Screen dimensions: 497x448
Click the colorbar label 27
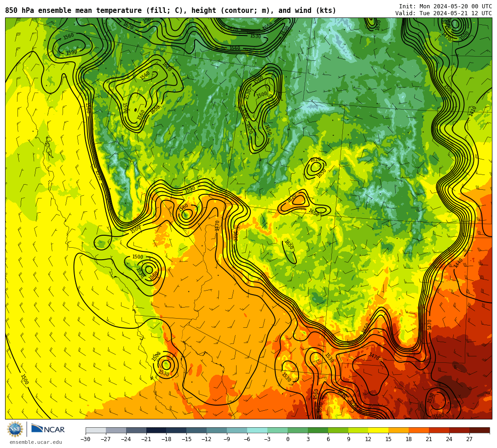pyautogui.click(x=469, y=439)
